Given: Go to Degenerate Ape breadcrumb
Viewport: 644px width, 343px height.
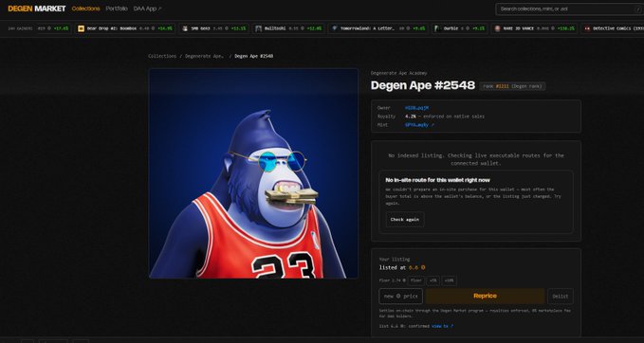Looking at the screenshot, I should tap(205, 56).
